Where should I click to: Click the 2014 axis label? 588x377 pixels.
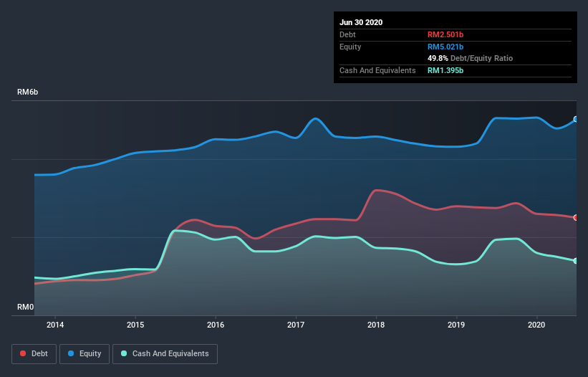(55, 325)
